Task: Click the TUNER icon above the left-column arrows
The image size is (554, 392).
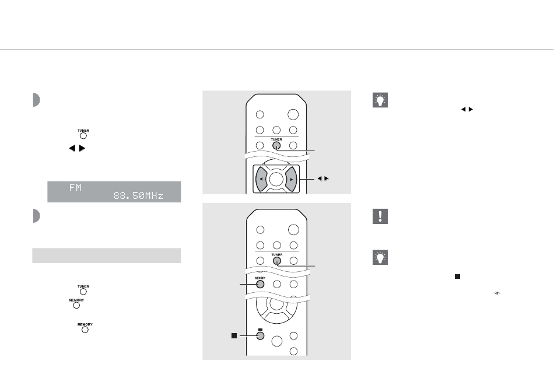Action: [83, 134]
